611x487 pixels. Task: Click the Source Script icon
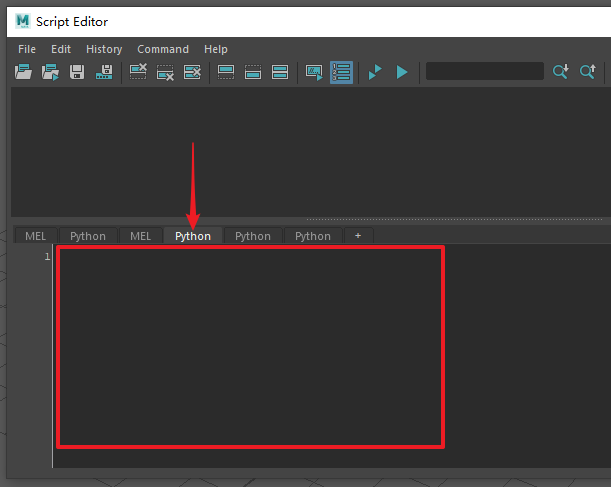click(x=50, y=72)
